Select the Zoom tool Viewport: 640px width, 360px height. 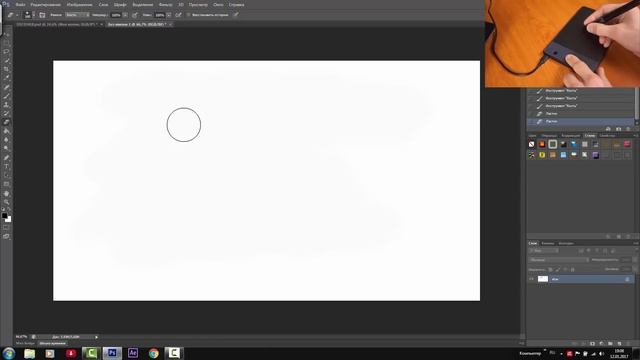7,202
